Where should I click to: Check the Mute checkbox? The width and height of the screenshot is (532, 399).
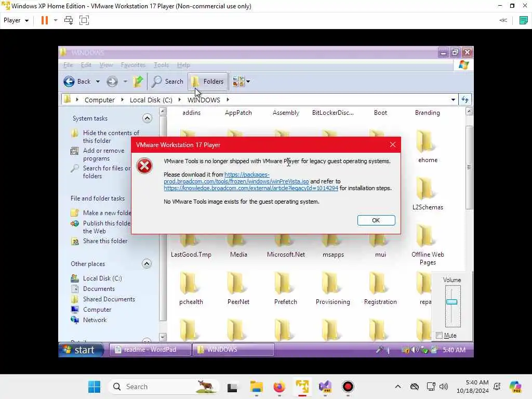pyautogui.click(x=440, y=335)
